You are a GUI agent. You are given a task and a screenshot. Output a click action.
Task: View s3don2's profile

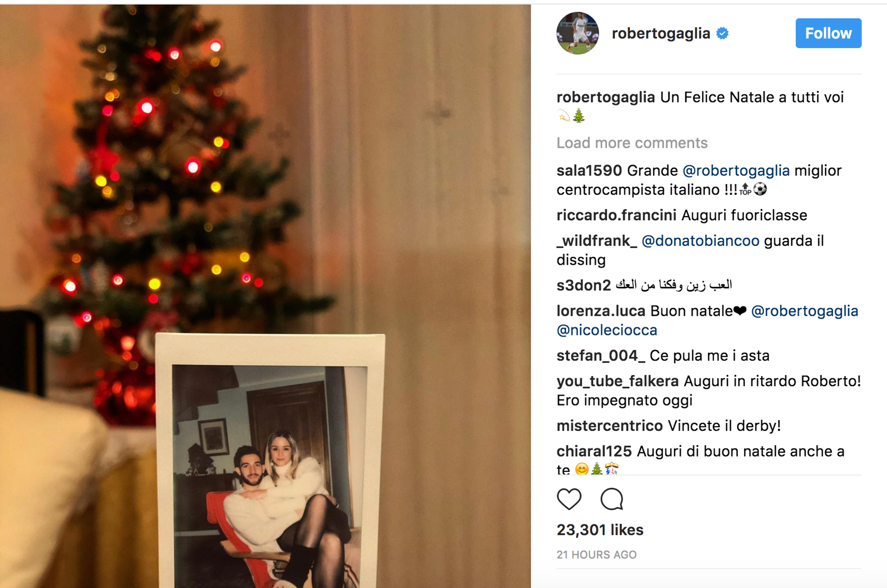(x=583, y=285)
